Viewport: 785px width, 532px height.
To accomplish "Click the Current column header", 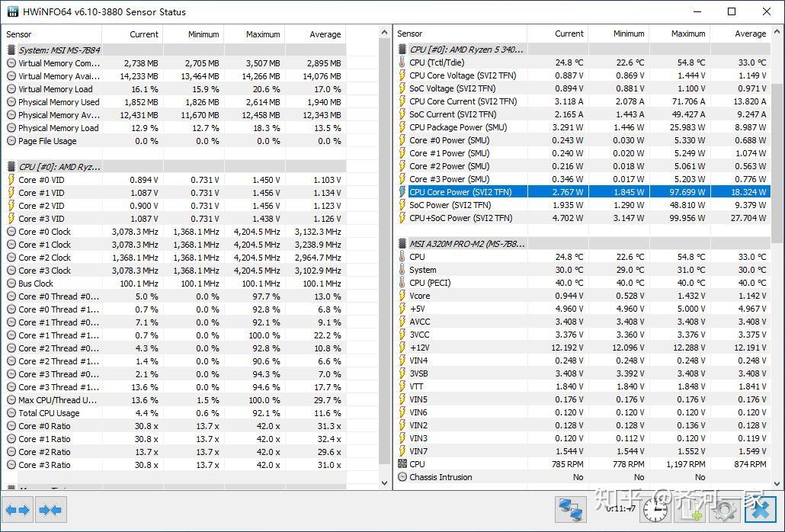I will pyautogui.click(x=145, y=34).
